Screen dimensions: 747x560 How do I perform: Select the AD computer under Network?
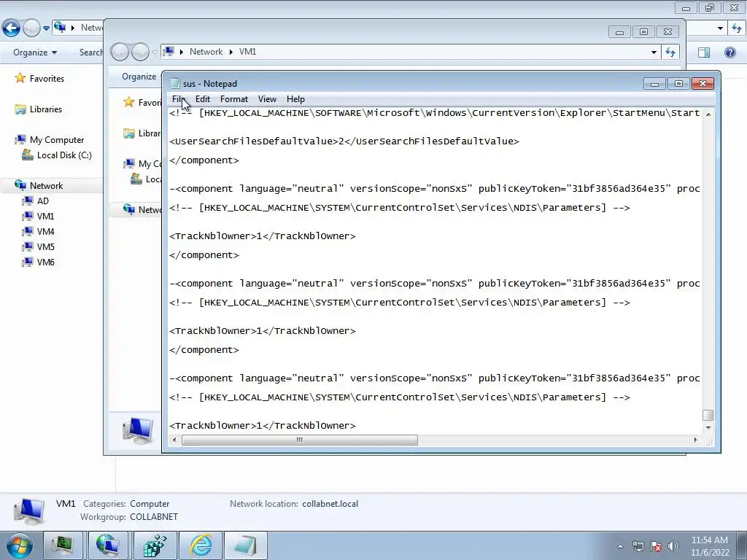coord(43,201)
